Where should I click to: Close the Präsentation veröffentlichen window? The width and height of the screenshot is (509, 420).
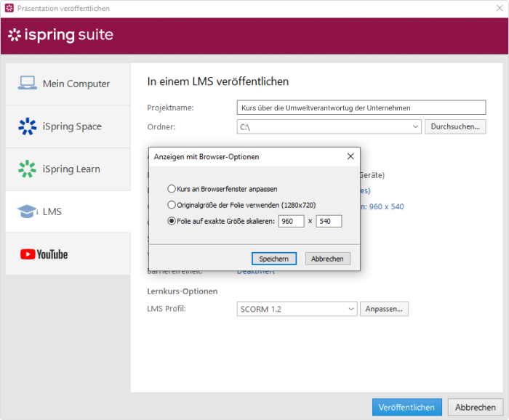pyautogui.click(x=500, y=8)
